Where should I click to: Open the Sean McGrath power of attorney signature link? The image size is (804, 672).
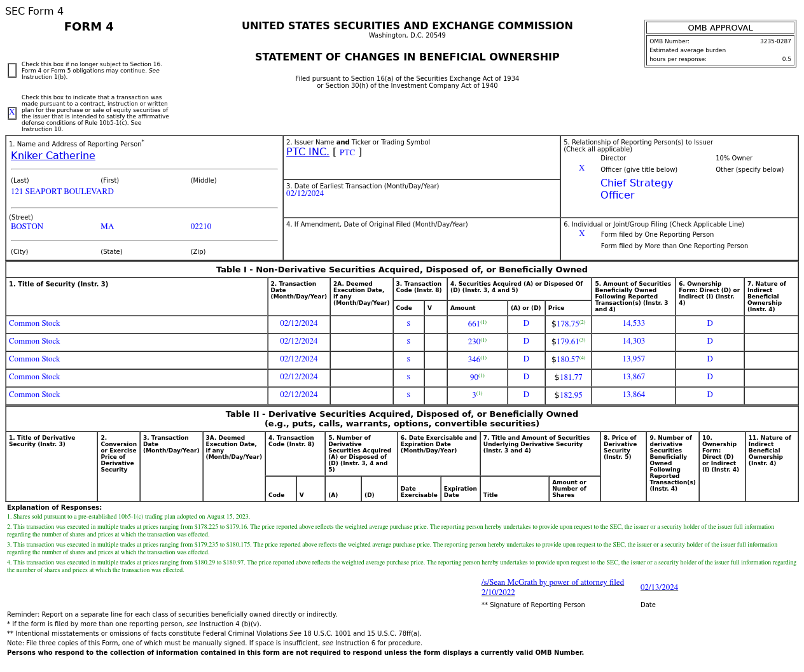[553, 587]
